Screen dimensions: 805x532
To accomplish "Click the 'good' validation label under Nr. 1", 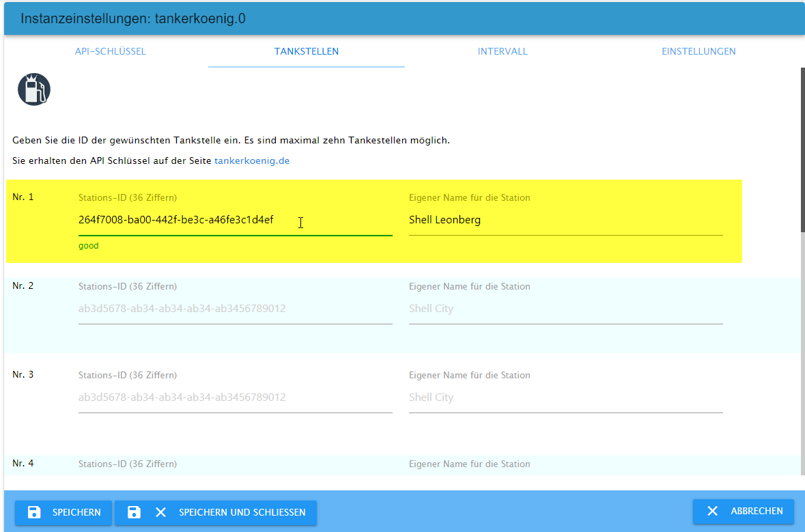I will click(x=88, y=245).
